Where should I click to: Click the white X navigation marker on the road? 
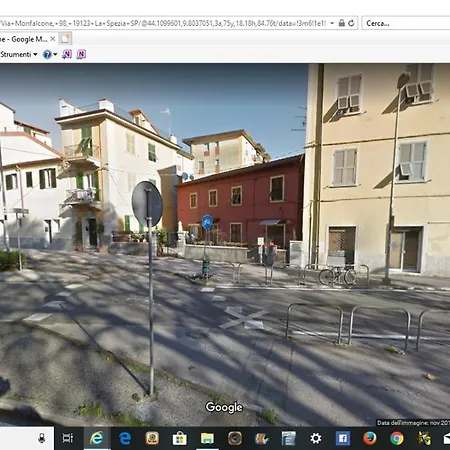point(244,318)
